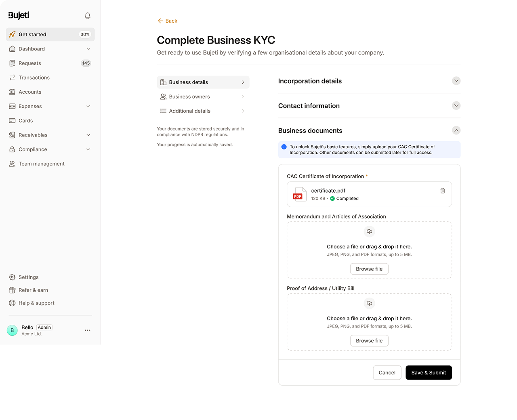
Task: Expand the Expenses sidebar submenu
Action: point(88,106)
